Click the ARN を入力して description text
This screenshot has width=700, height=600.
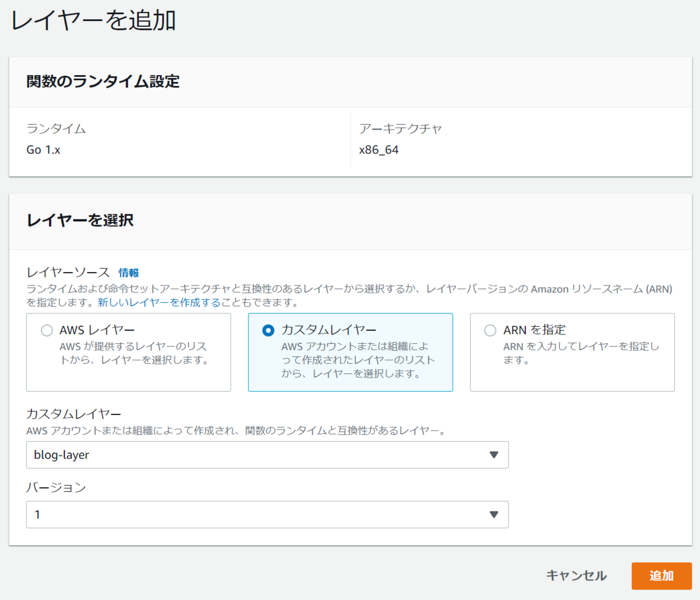tap(581, 353)
